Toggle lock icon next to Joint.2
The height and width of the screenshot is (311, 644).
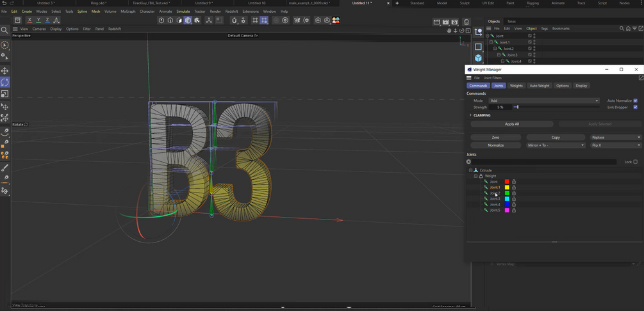coord(514,193)
